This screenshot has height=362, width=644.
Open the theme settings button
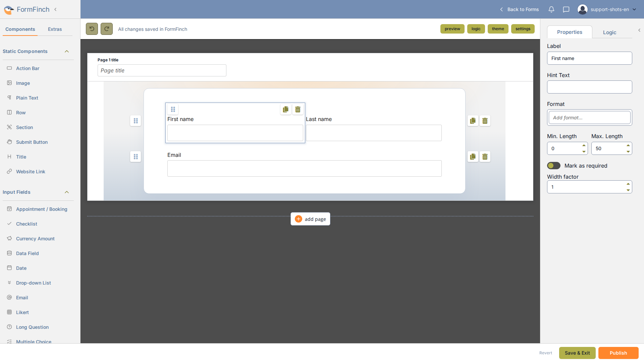pos(498,29)
